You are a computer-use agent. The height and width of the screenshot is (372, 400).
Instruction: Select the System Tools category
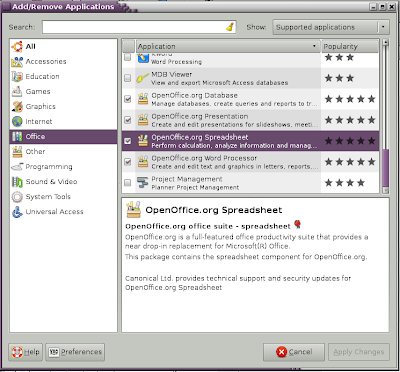click(x=63, y=197)
